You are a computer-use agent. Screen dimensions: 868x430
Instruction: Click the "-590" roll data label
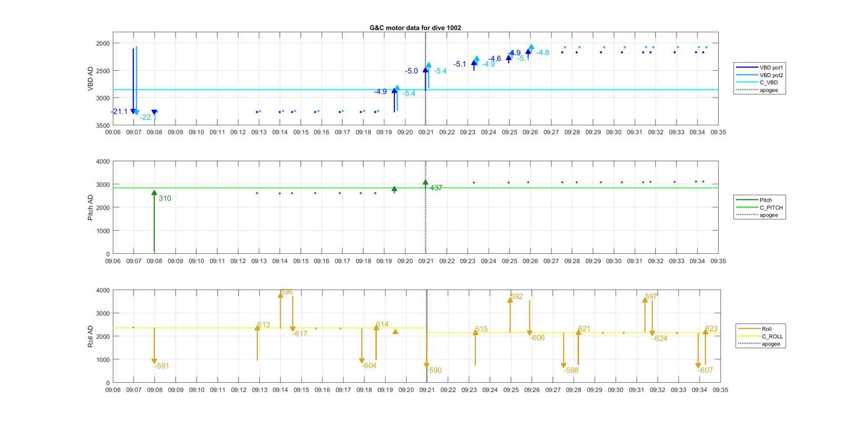435,370
